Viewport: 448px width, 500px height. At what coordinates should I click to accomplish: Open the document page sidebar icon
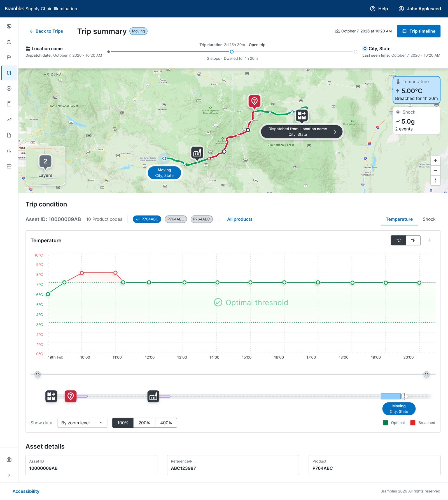coord(9,135)
